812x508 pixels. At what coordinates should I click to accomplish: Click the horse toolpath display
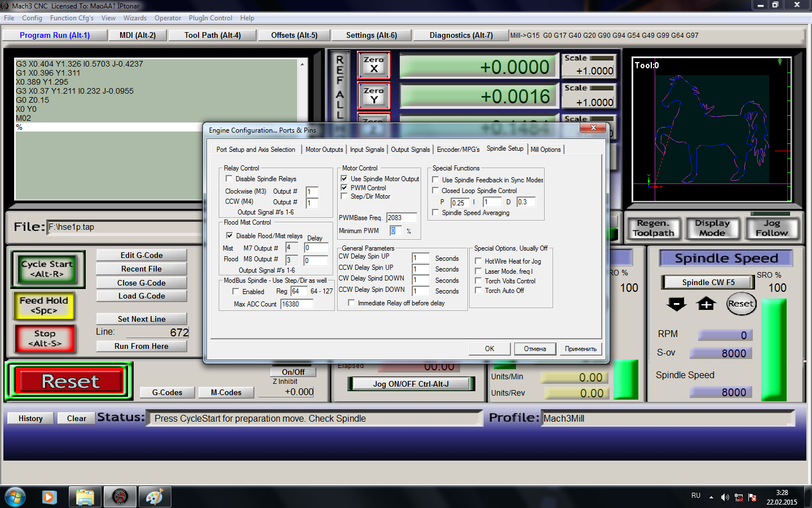point(712,129)
